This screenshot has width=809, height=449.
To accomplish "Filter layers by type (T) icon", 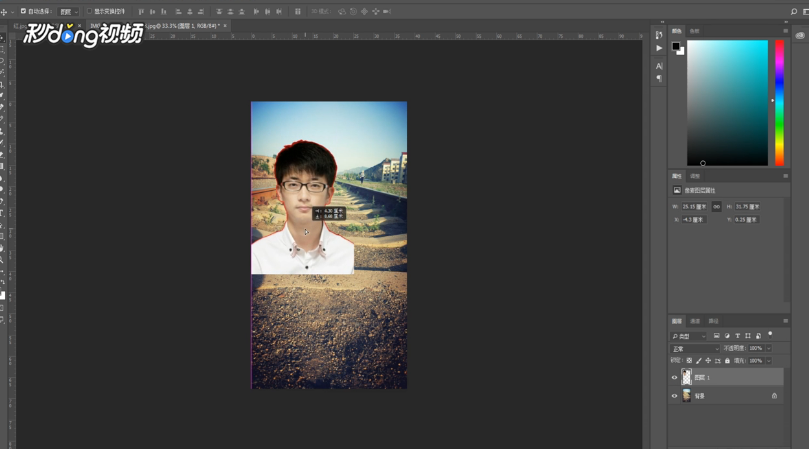I will click(x=737, y=336).
